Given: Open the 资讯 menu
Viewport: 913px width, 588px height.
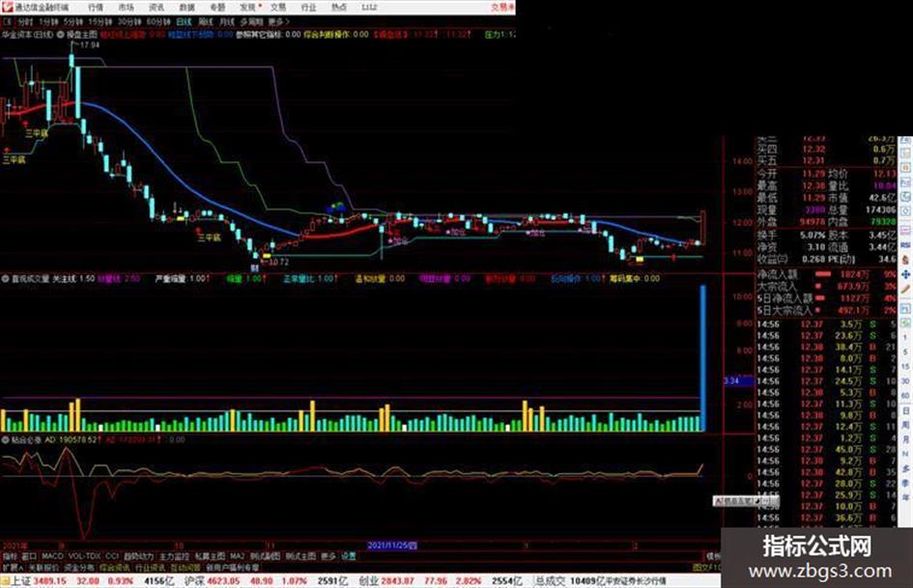Looking at the screenshot, I should pos(157,8).
